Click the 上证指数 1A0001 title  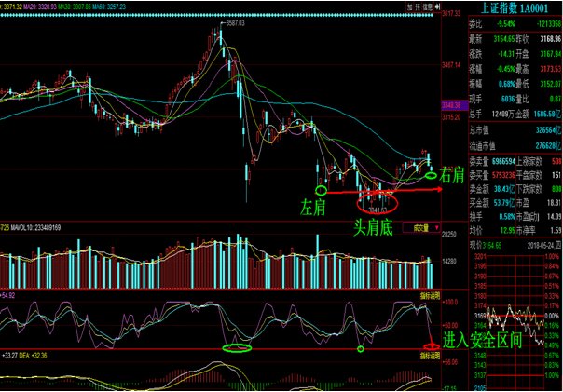pos(515,8)
